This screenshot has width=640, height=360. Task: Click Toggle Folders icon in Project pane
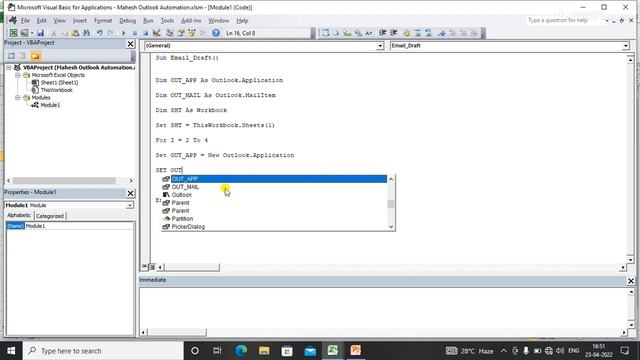coord(36,56)
